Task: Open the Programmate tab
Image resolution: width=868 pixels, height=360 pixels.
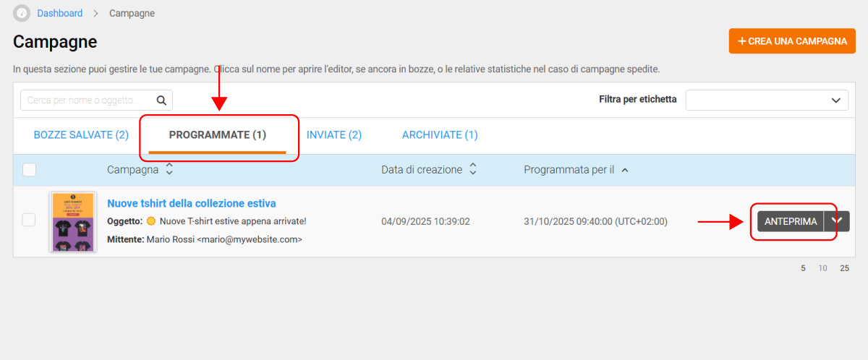Action: coord(218,135)
